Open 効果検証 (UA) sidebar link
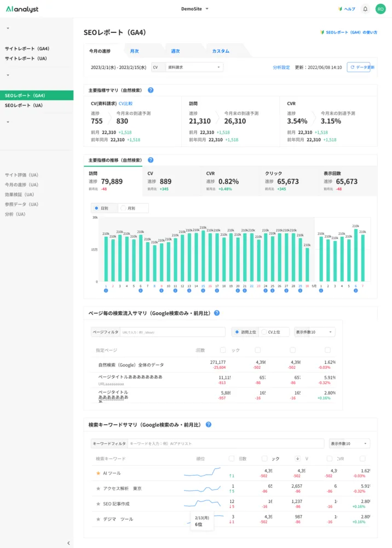 click(x=20, y=195)
